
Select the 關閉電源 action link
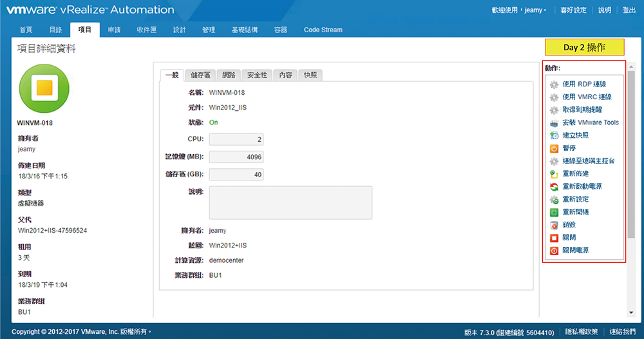click(575, 250)
